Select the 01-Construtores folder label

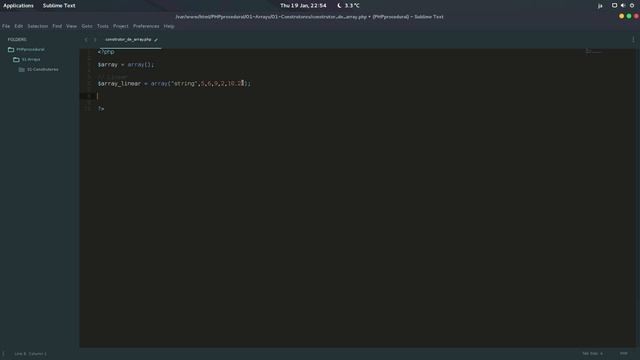pos(42,70)
